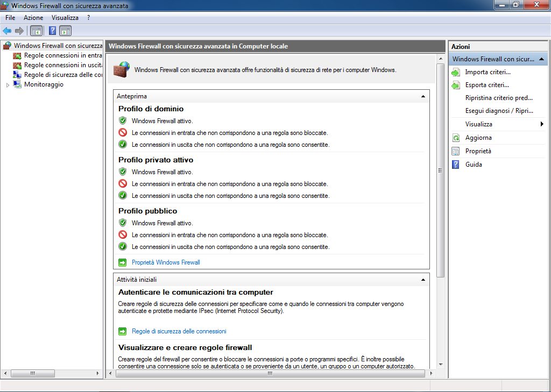Click the show/hide action pane icon
Screen dimensions: 551x392
[66, 31]
